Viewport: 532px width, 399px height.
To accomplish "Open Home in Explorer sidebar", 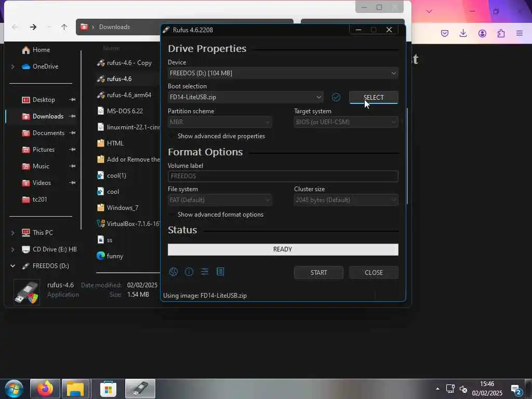I will [36, 50].
